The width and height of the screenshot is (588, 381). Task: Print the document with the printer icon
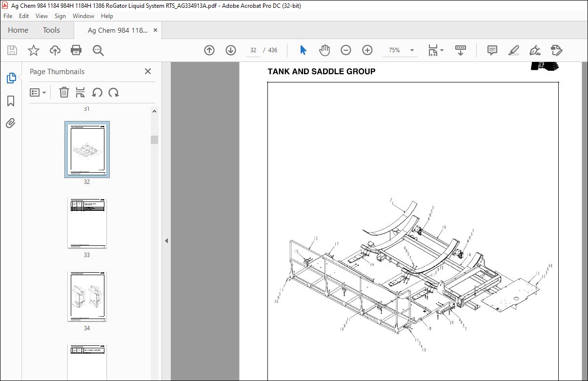point(76,50)
